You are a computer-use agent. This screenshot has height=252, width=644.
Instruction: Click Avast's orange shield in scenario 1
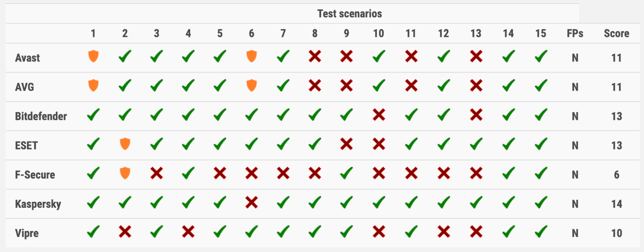pyautogui.click(x=93, y=57)
